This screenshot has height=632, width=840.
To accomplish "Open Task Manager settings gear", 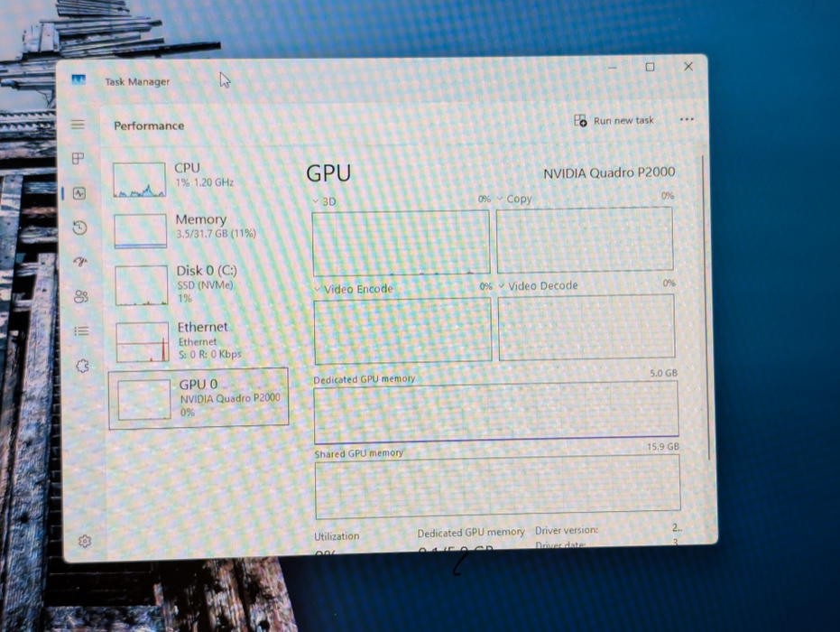I will pyautogui.click(x=85, y=541).
